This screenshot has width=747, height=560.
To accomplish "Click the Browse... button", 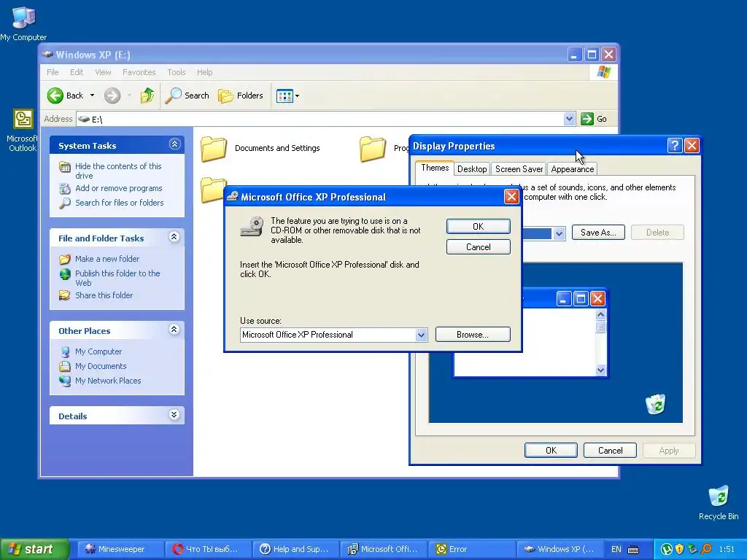I will 473,335.
